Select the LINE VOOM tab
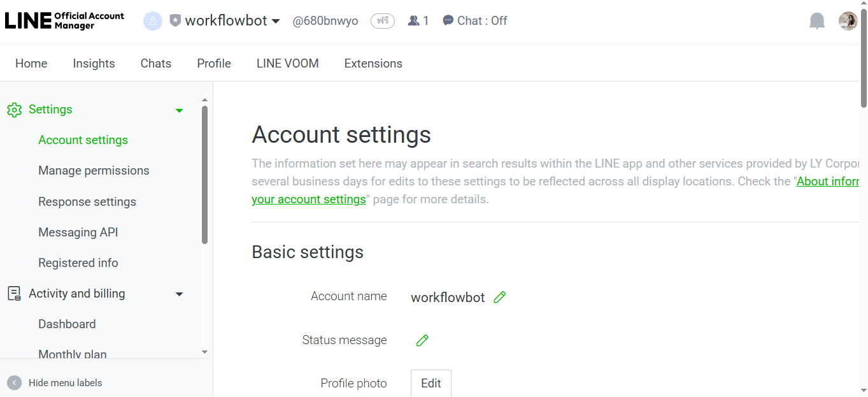Image resolution: width=868 pixels, height=397 pixels. pyautogui.click(x=288, y=64)
